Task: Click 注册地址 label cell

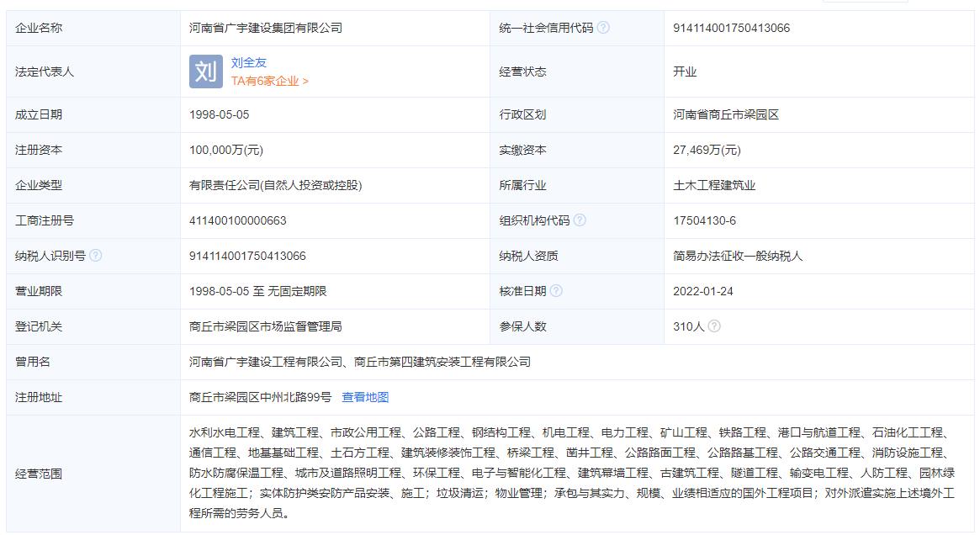Action: click(x=93, y=397)
